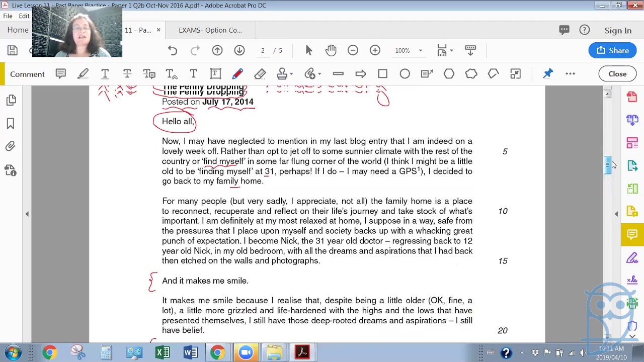
Task: Close the 11 - Pa... document tab
Action: pyautogui.click(x=158, y=30)
